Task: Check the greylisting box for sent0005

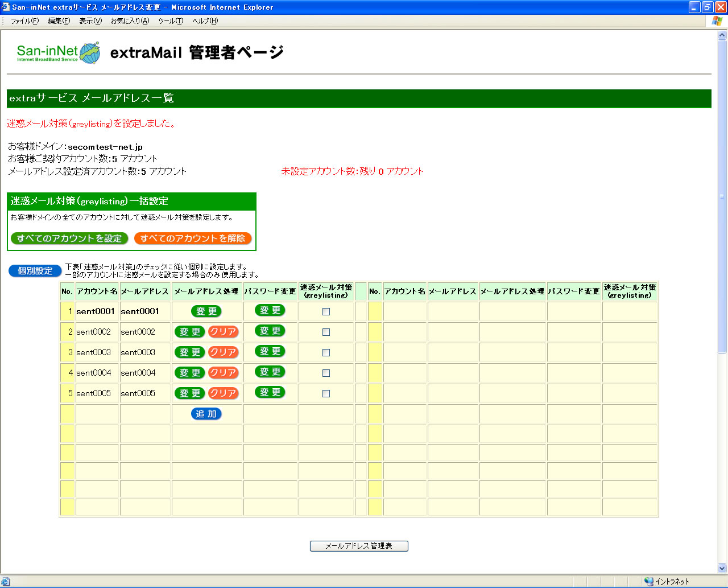Action: [326, 393]
